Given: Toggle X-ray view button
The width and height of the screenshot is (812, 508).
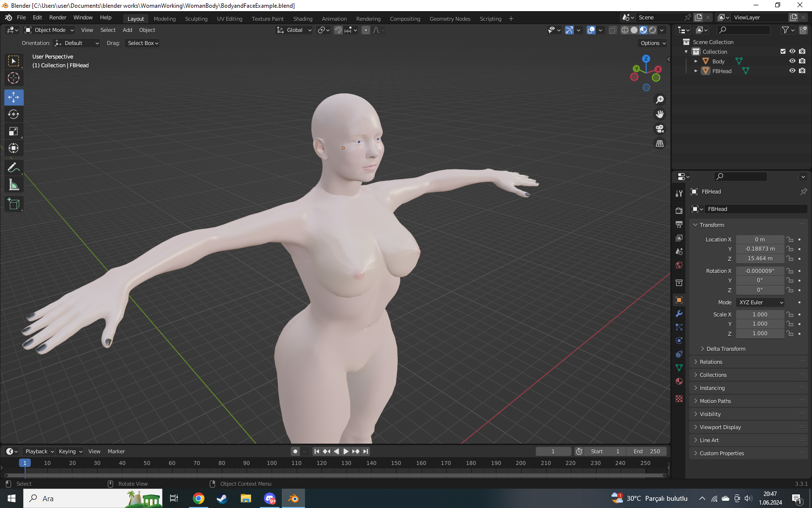Looking at the screenshot, I should pyautogui.click(x=612, y=30).
